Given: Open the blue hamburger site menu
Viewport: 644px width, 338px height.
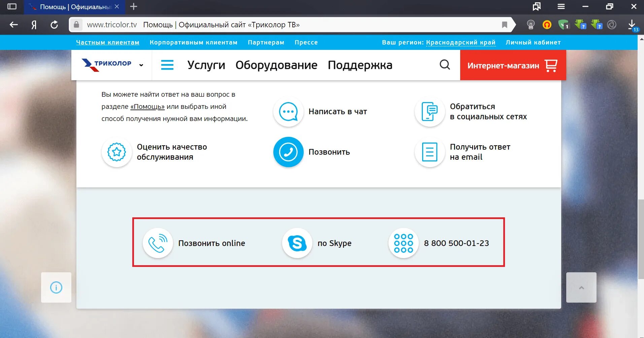Looking at the screenshot, I should 167,65.
